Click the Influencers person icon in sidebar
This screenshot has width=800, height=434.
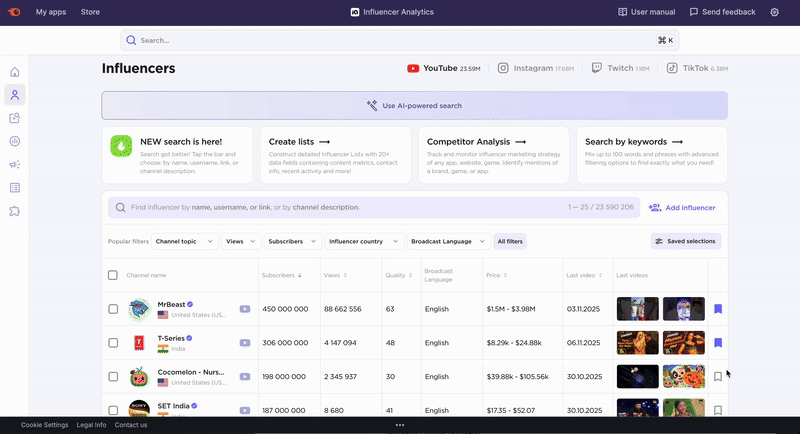tap(15, 95)
